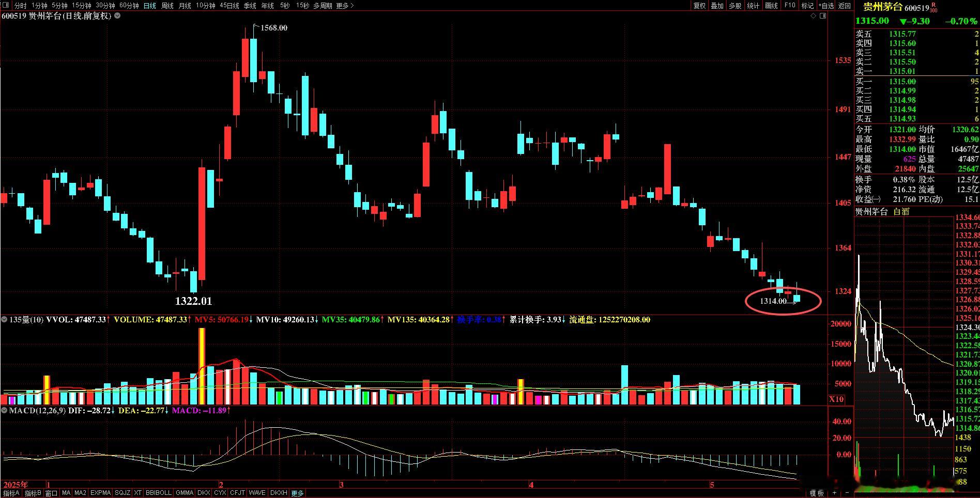Select the BBIBOLL indicator

158,493
